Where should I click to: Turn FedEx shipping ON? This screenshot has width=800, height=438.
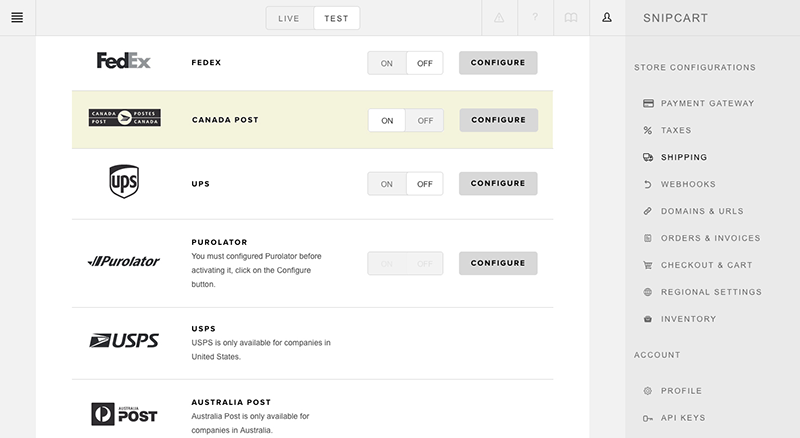387,63
